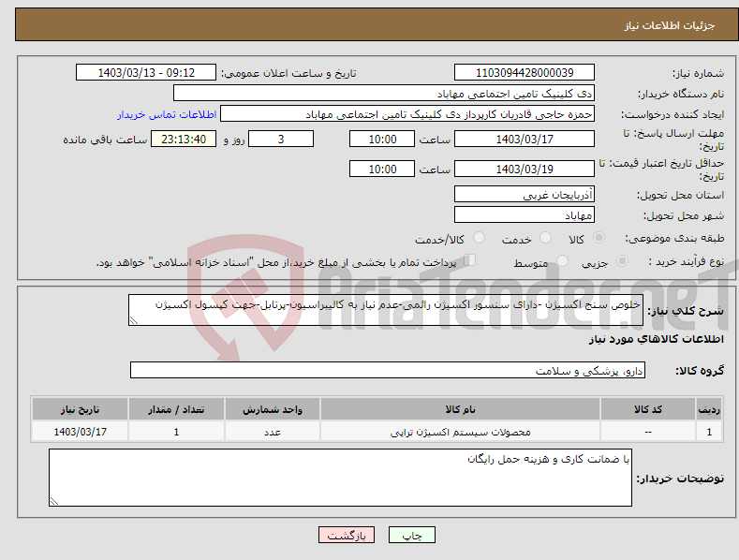Select the کالا/خدمت radio button
This screenshot has width=739, height=560.
pyautogui.click(x=479, y=238)
